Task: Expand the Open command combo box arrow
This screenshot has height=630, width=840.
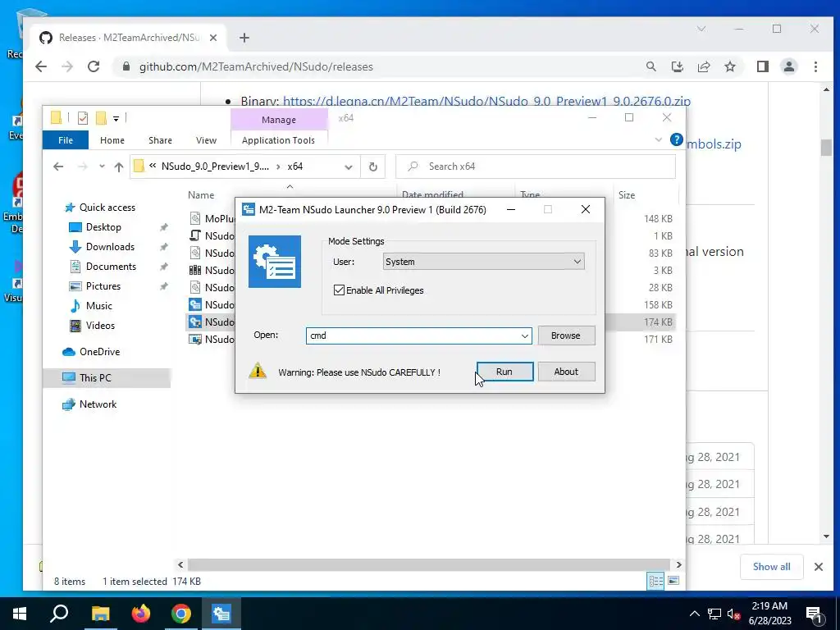Action: (524, 336)
